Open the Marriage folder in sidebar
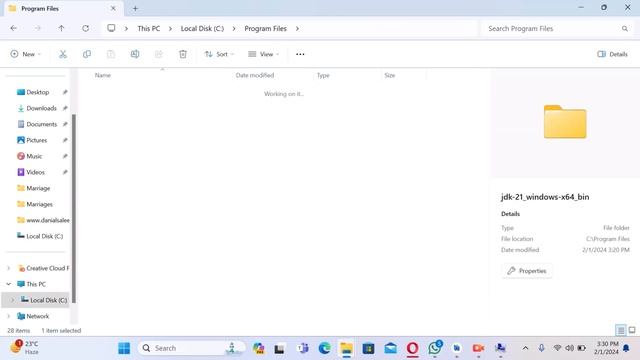The height and width of the screenshot is (360, 640). point(38,188)
